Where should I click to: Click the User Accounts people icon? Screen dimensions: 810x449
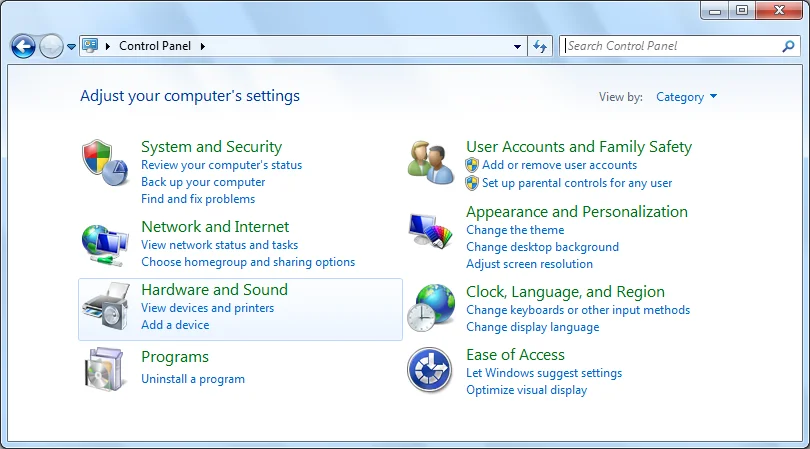431,162
